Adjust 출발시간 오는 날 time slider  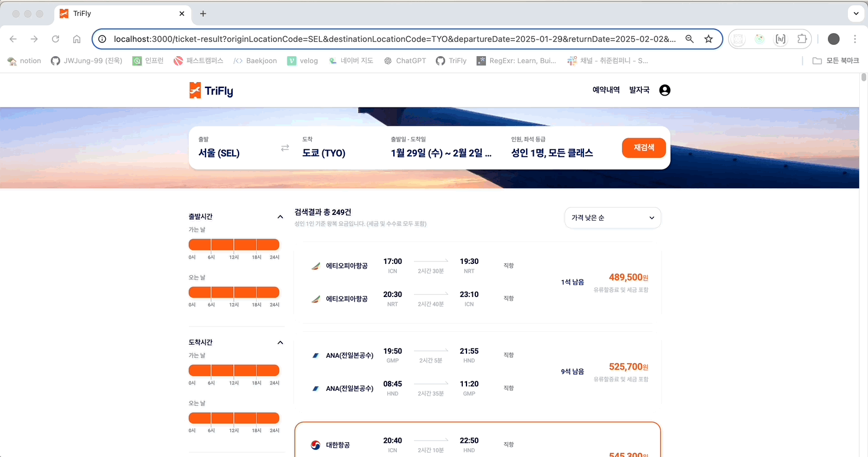(x=234, y=292)
